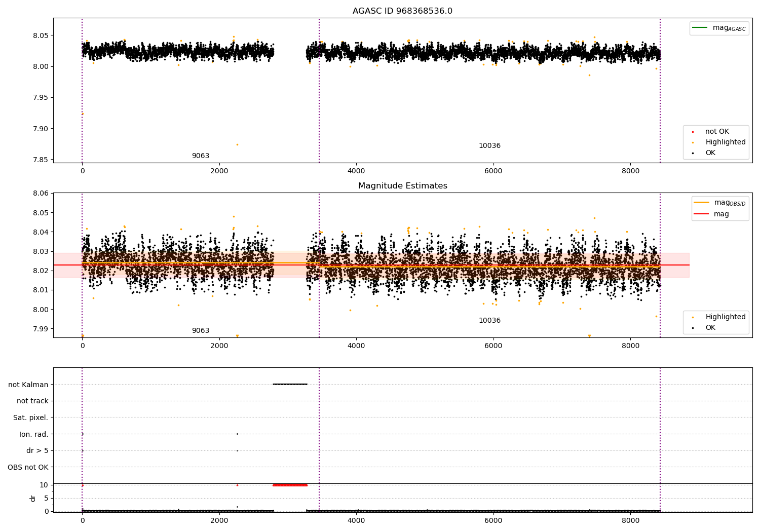The image size is (760, 532).
Task: Click the 2000 x-tick under top plot
Action: (x=219, y=171)
